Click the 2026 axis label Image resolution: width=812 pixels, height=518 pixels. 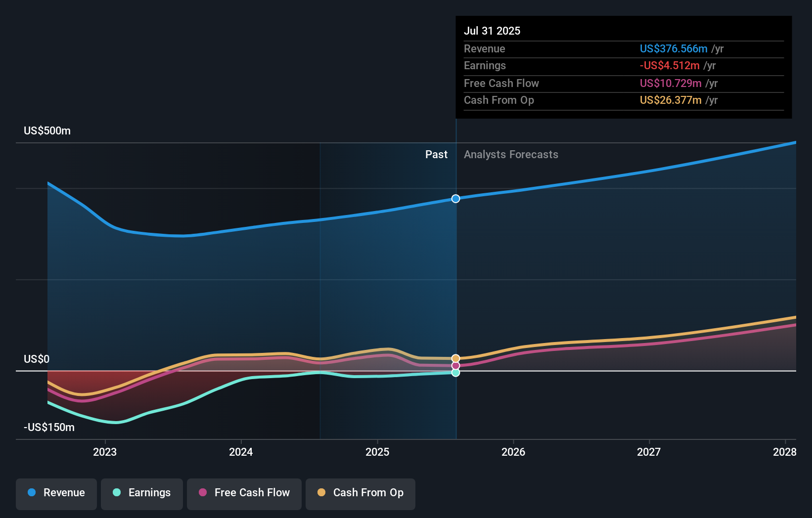(514, 452)
